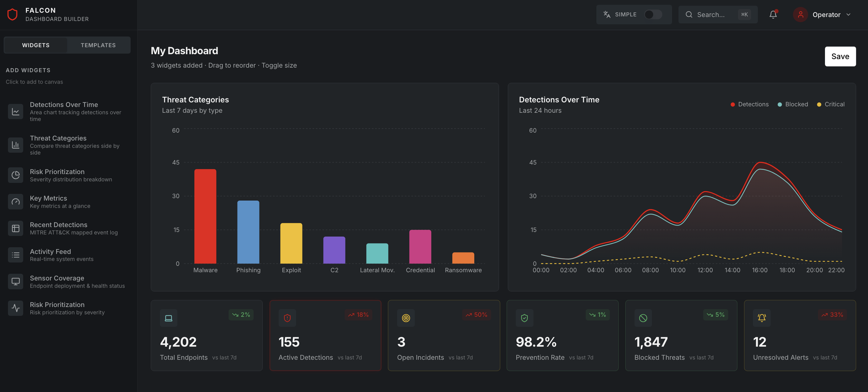Switch to the Templates tab
868x392 pixels.
click(x=98, y=45)
